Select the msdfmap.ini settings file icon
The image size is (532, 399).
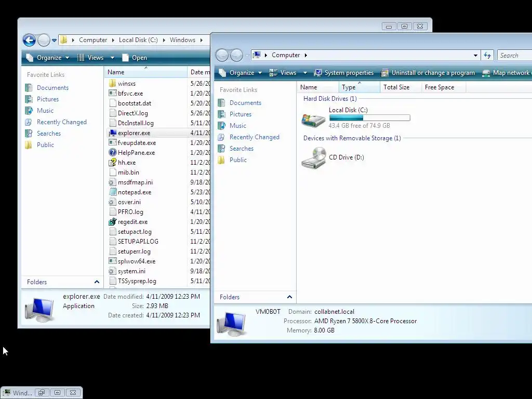click(112, 182)
